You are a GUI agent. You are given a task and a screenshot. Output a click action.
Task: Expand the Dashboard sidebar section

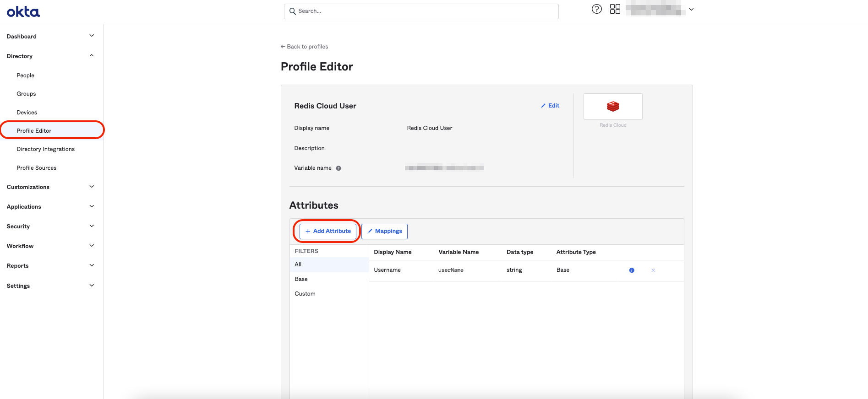(92, 36)
